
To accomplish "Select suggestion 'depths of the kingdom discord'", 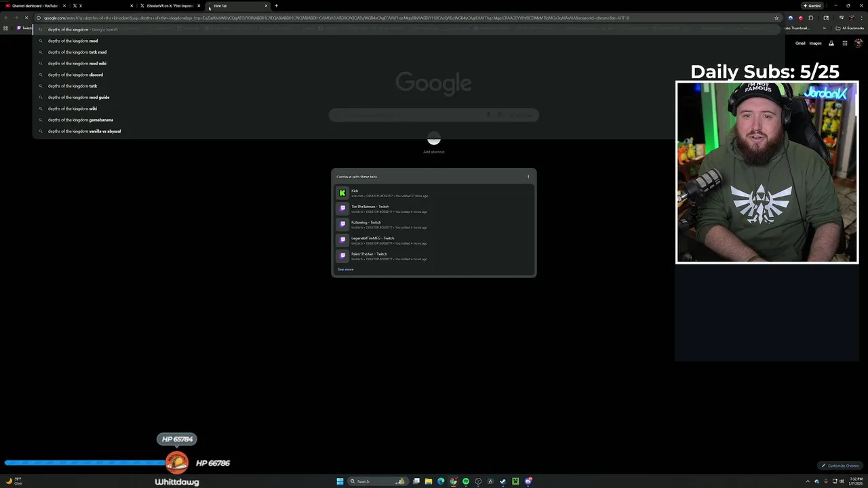I will pyautogui.click(x=407, y=75).
